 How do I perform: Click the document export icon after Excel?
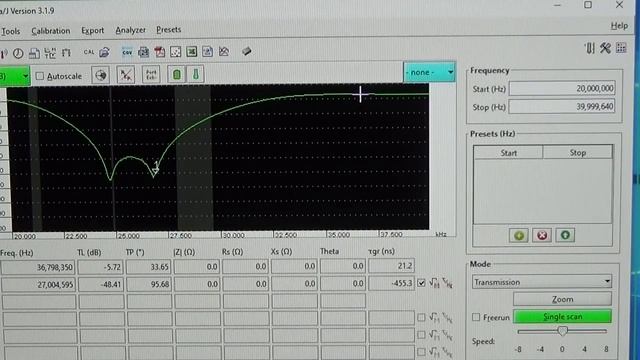click(207, 51)
